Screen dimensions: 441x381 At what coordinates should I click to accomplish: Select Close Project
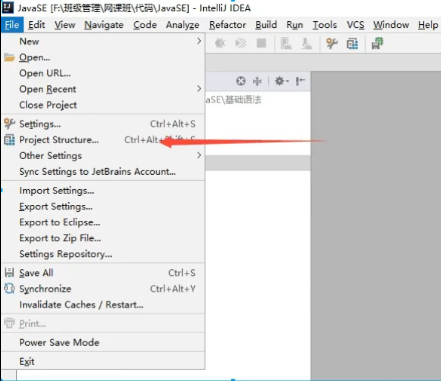(103, 105)
